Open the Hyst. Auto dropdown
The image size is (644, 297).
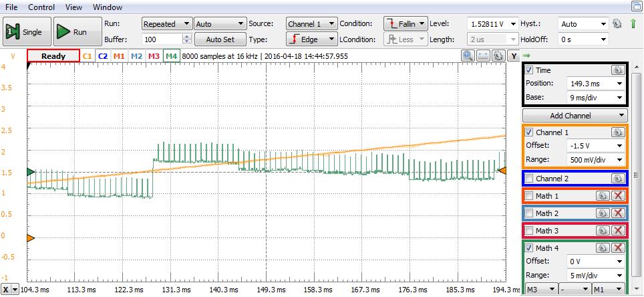click(583, 24)
